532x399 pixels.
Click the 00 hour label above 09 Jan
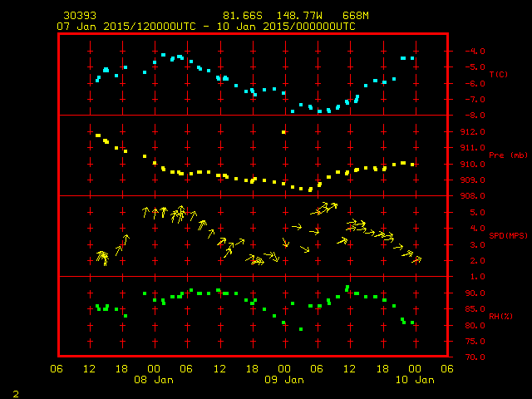coord(284,369)
